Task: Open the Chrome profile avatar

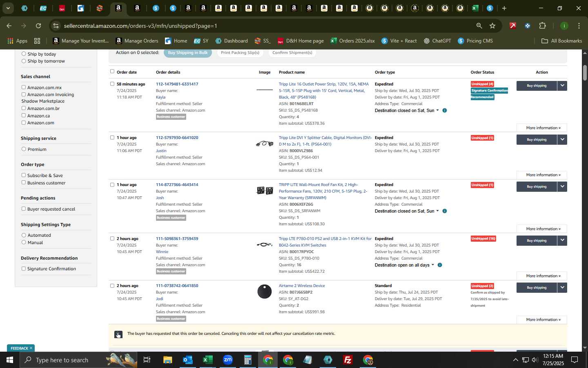Action: coord(564,26)
